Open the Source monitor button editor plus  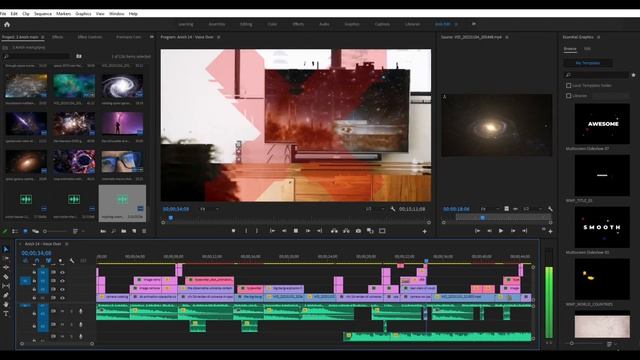(550, 231)
